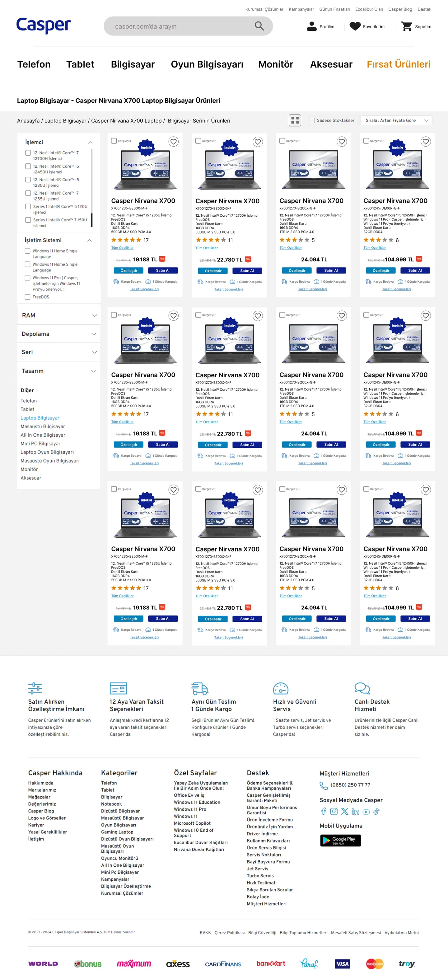Open the Bilgisayar main menu item
This screenshot has width=448, height=980.
[133, 64]
